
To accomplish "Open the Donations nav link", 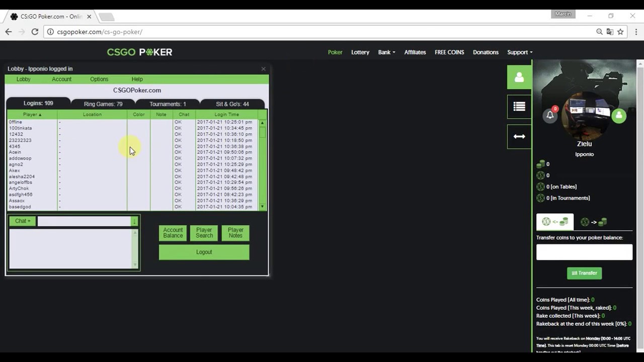I will [486, 52].
